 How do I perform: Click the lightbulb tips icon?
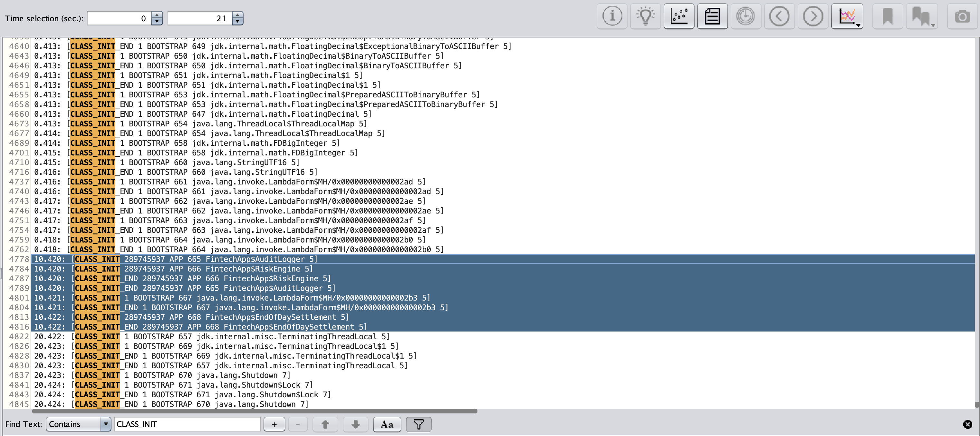click(x=645, y=16)
